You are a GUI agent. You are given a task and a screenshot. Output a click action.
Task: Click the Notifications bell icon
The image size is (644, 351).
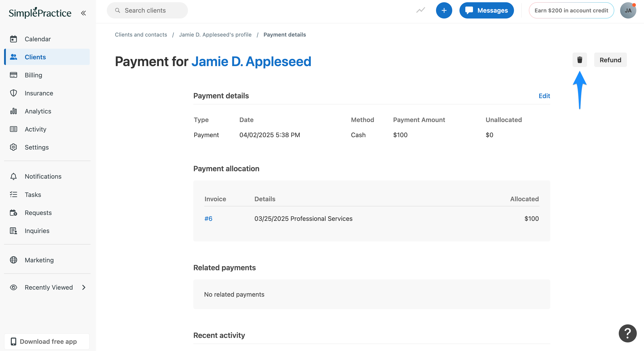pos(14,176)
